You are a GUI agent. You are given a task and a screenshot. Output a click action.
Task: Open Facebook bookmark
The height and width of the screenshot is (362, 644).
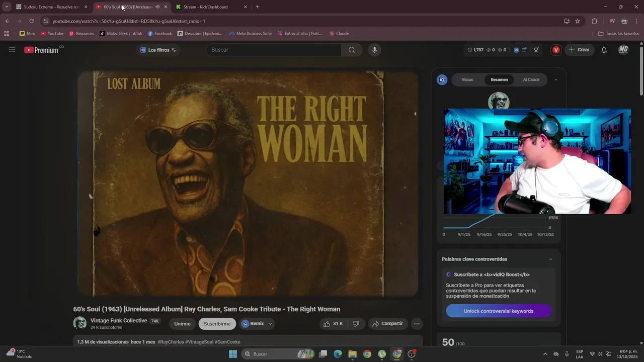click(x=159, y=34)
